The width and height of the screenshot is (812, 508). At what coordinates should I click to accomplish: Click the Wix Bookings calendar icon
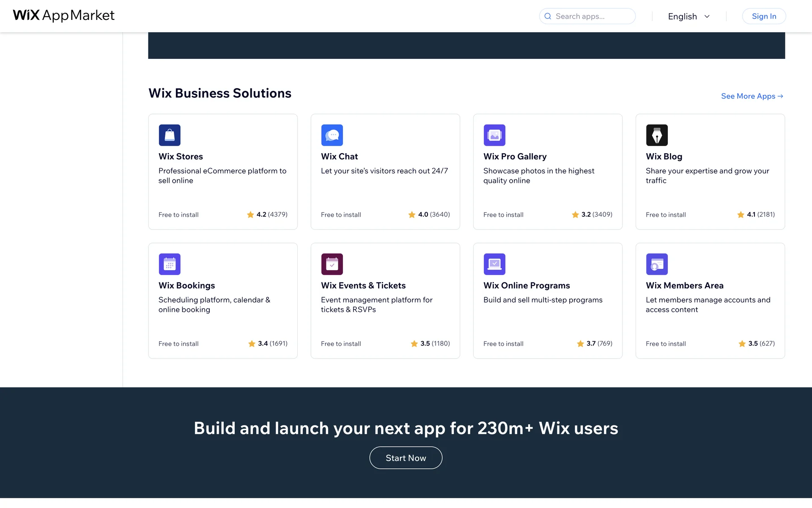coord(170,264)
